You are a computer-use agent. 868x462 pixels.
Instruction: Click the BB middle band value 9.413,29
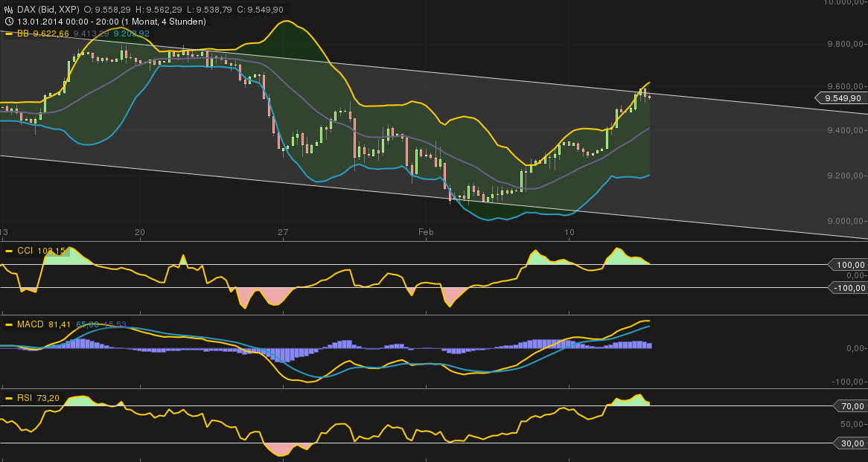tap(92, 33)
